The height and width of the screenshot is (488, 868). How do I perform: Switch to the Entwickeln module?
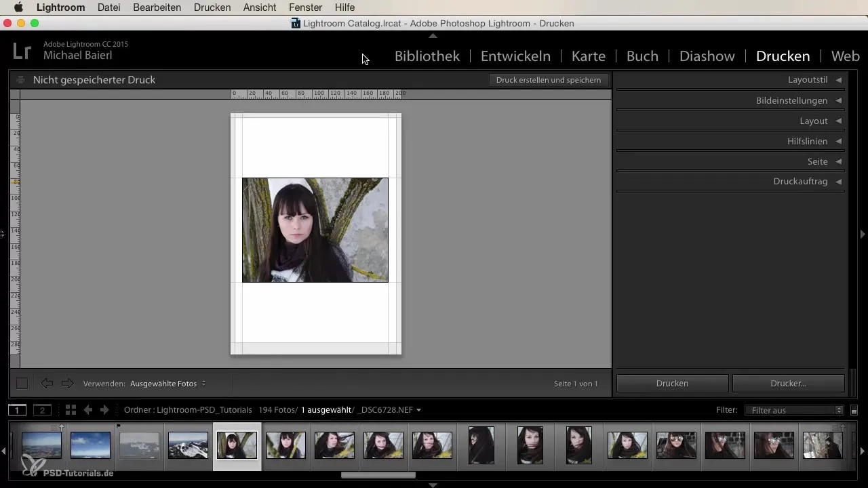[x=515, y=56]
